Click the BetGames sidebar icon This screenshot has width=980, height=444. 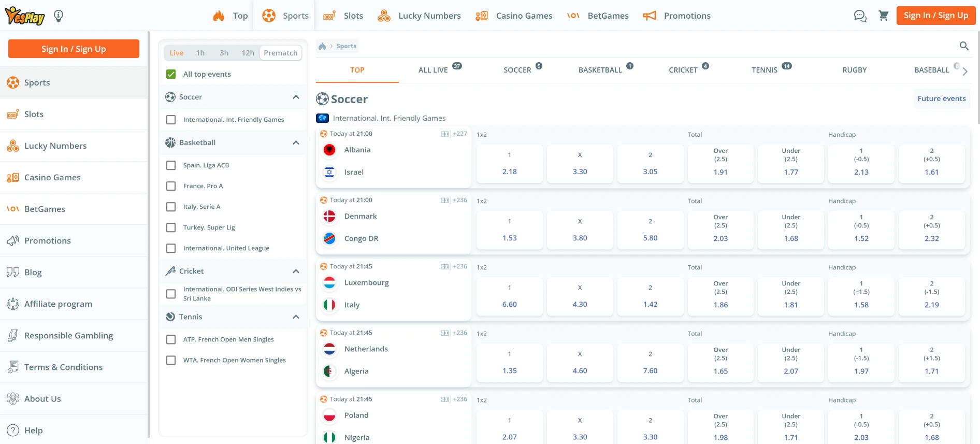coord(13,209)
